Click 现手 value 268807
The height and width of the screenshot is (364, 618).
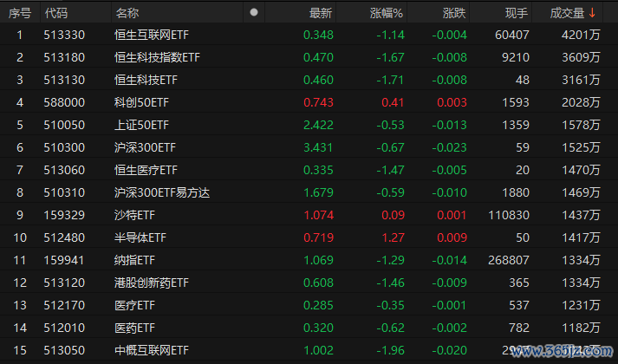[509, 260]
